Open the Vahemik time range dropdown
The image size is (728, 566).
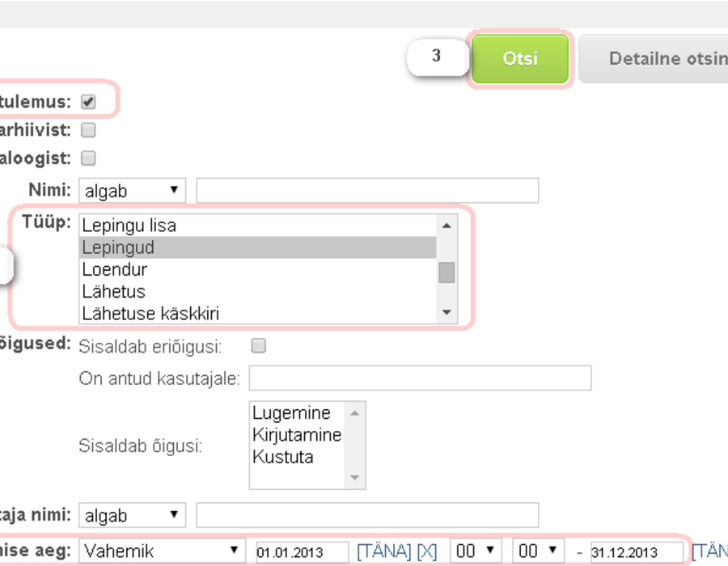coord(162,551)
